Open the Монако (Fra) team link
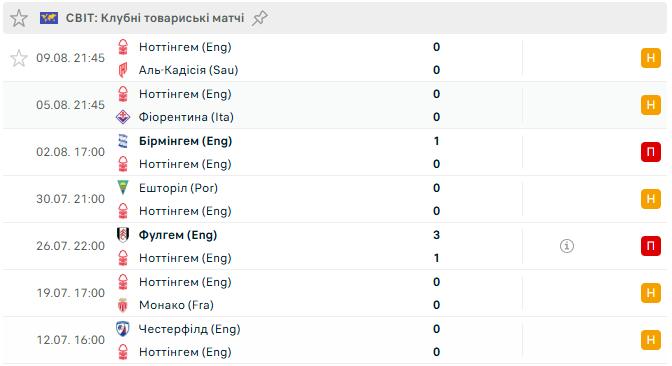The width and height of the screenshot is (672, 366). tap(176, 305)
